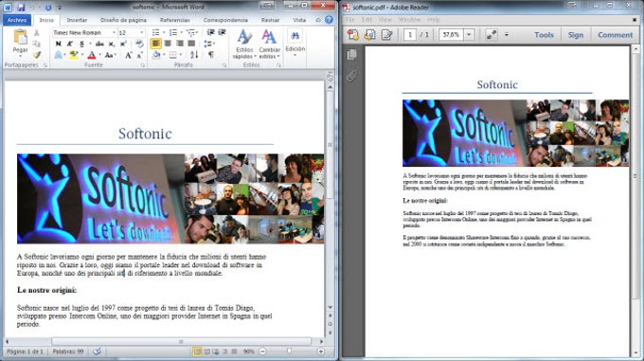This screenshot has width=644, height=361.
Task: Click Word zoom out minus button
Action: click(263, 352)
